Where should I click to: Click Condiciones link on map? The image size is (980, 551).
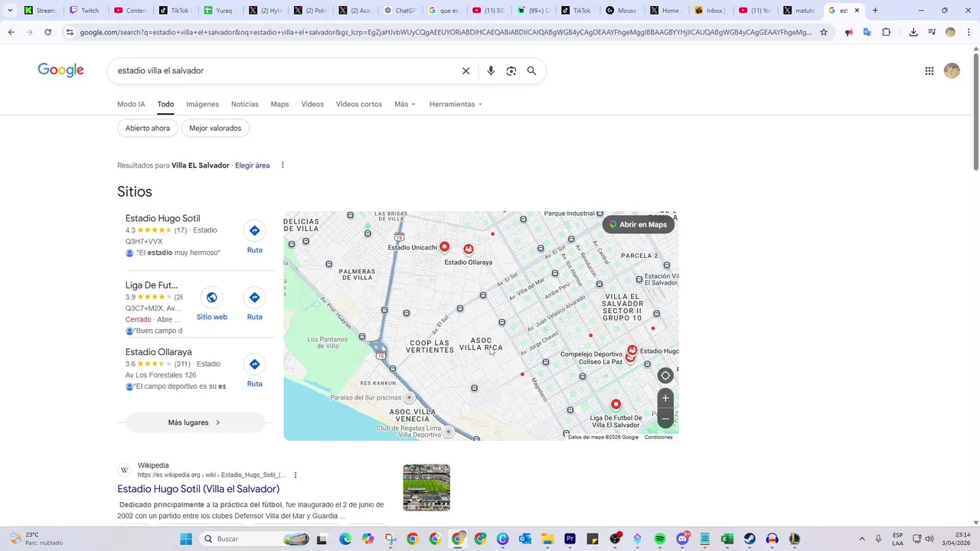[x=658, y=437]
